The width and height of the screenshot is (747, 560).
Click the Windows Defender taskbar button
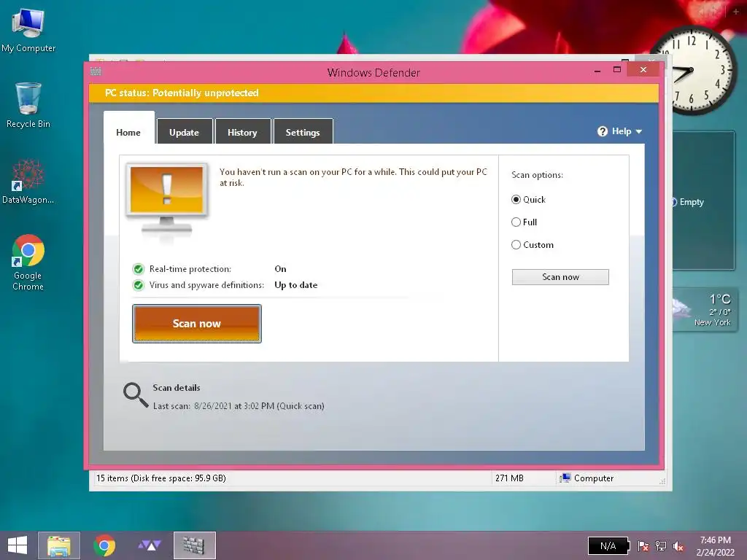[194, 545]
